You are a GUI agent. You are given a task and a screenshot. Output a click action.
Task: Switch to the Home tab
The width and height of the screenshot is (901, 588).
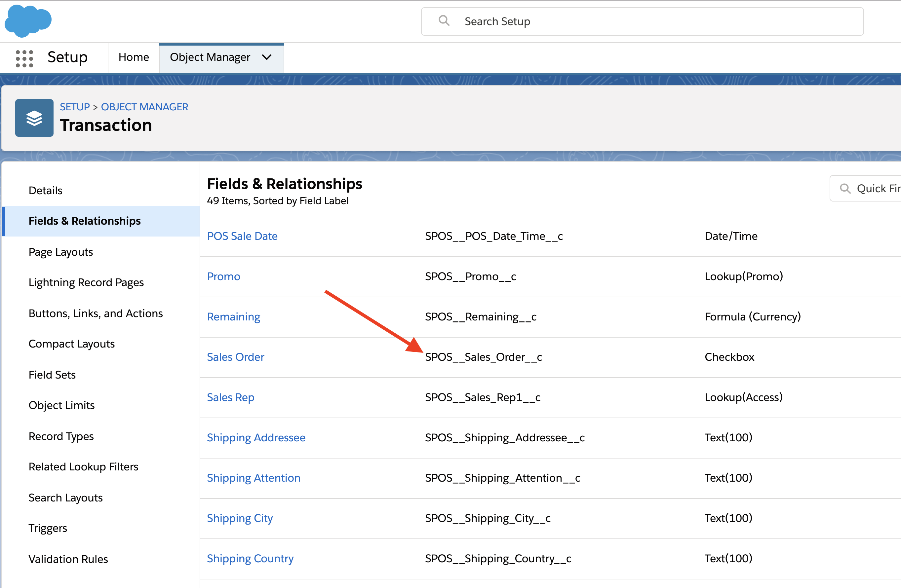pyautogui.click(x=134, y=57)
